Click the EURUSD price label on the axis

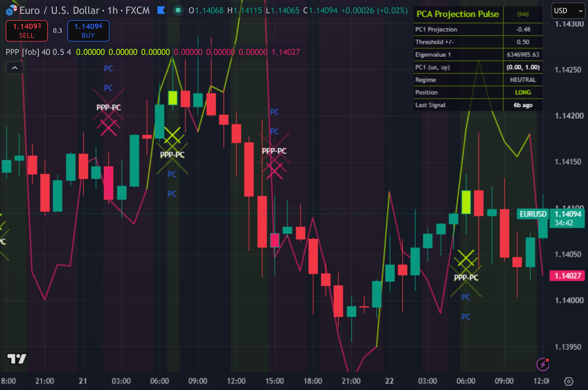point(533,214)
